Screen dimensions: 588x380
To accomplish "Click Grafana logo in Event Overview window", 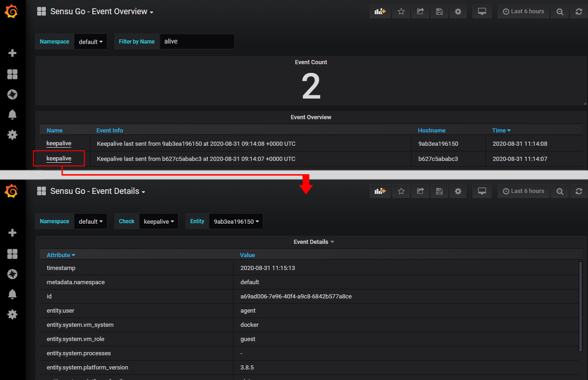I will coord(12,11).
